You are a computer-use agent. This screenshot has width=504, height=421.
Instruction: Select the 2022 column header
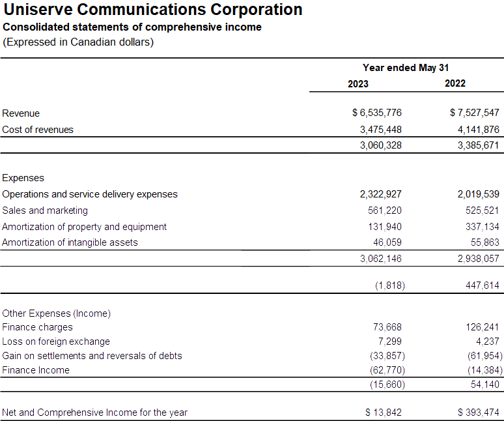click(x=455, y=83)
